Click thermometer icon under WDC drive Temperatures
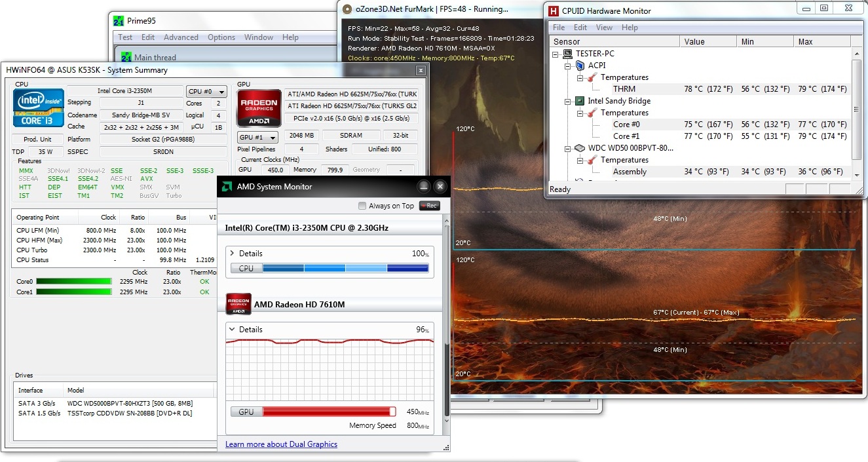868x462 pixels. 592,160
